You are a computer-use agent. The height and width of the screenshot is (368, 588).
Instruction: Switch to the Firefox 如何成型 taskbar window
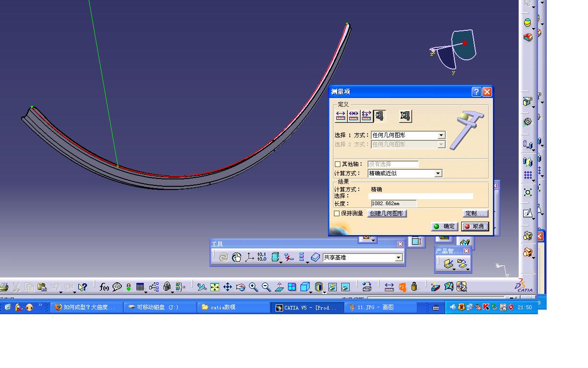[87, 307]
